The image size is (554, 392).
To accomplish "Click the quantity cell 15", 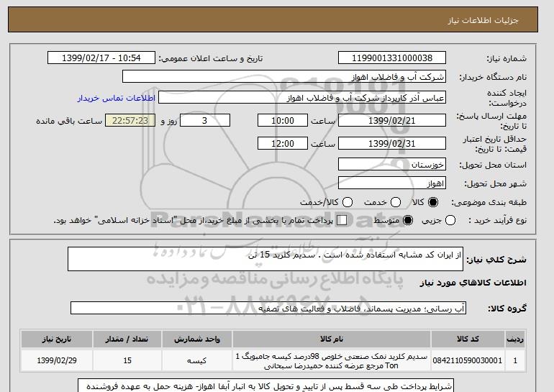I will (x=127, y=360).
